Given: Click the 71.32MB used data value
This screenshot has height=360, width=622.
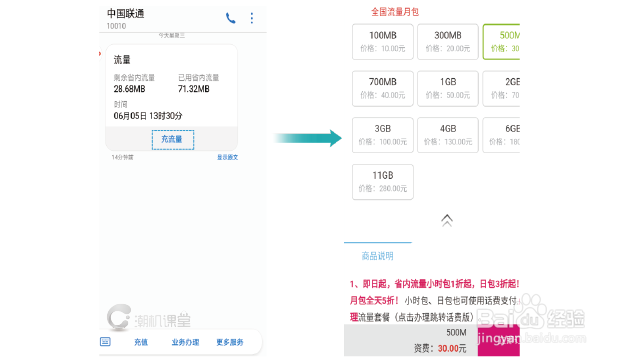Looking at the screenshot, I should coord(194,89).
